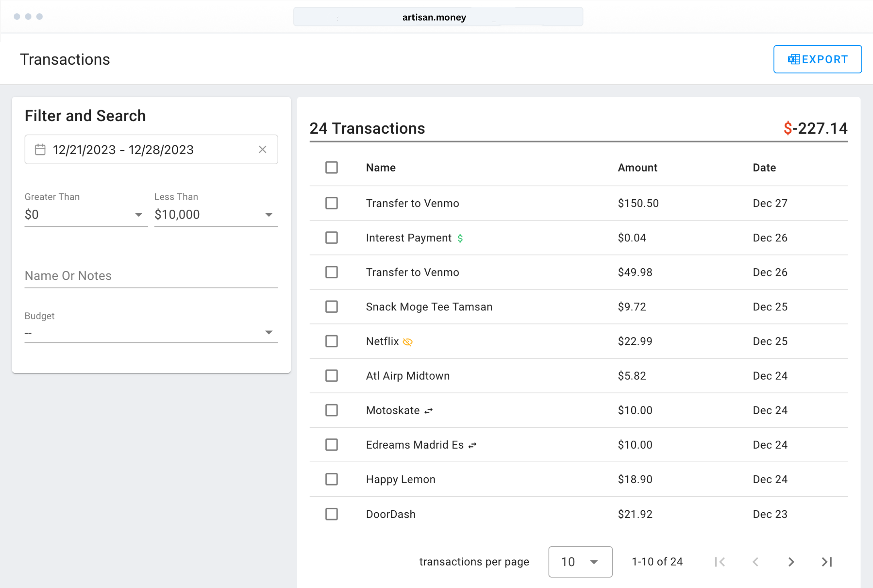The width and height of the screenshot is (873, 588).
Task: Clear the date range with X icon
Action: [263, 149]
